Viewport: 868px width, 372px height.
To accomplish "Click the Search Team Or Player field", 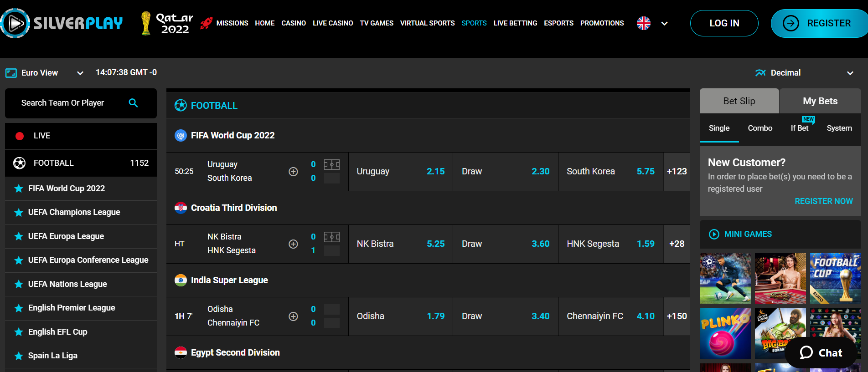I will click(x=81, y=103).
